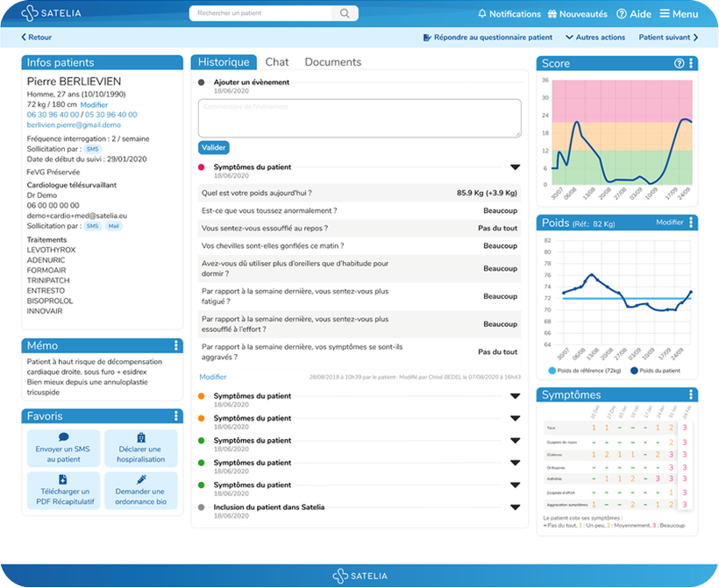The width and height of the screenshot is (719, 588).
Task: Expand the second orange Symptômes du patient entry
Action: click(x=516, y=418)
